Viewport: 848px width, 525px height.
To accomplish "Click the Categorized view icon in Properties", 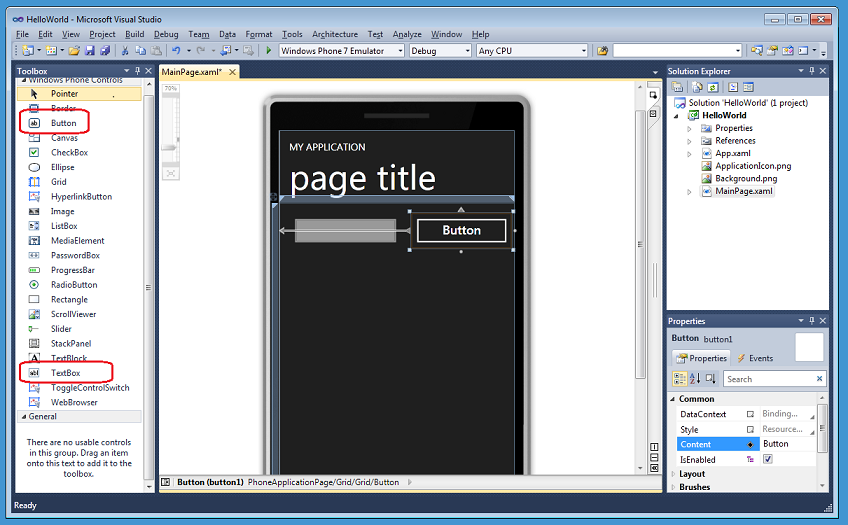I will [x=680, y=378].
